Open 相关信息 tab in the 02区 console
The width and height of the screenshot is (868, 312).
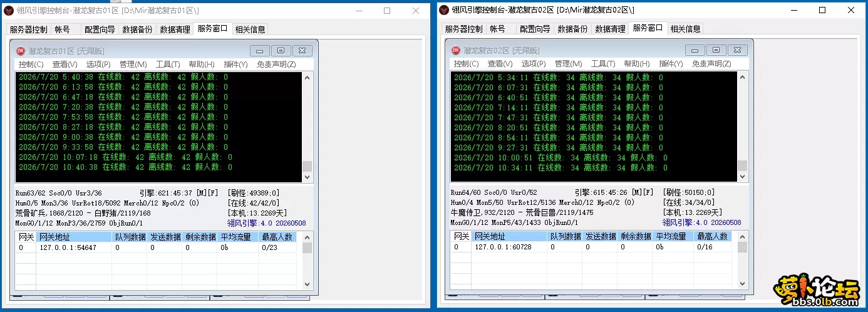(x=685, y=29)
